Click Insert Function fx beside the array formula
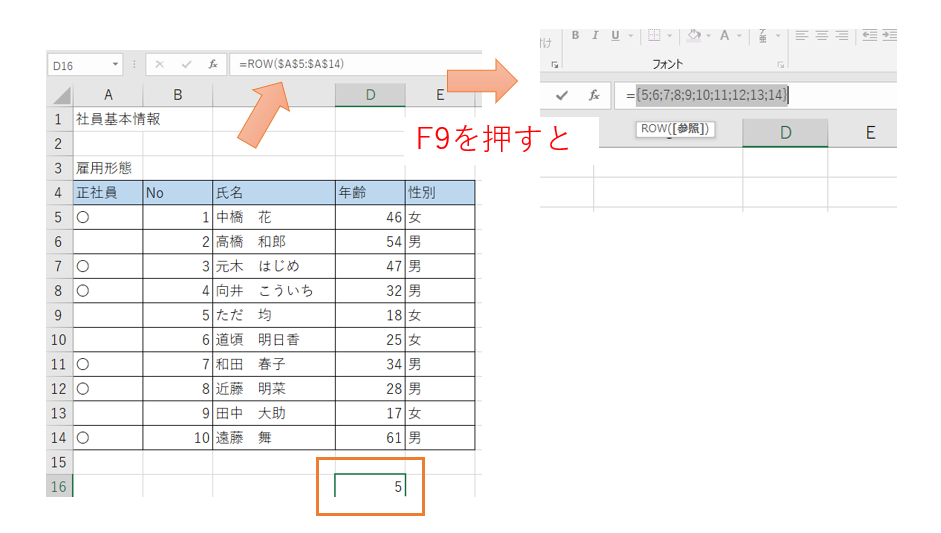Screen dimensions: 941x533 click(594, 95)
